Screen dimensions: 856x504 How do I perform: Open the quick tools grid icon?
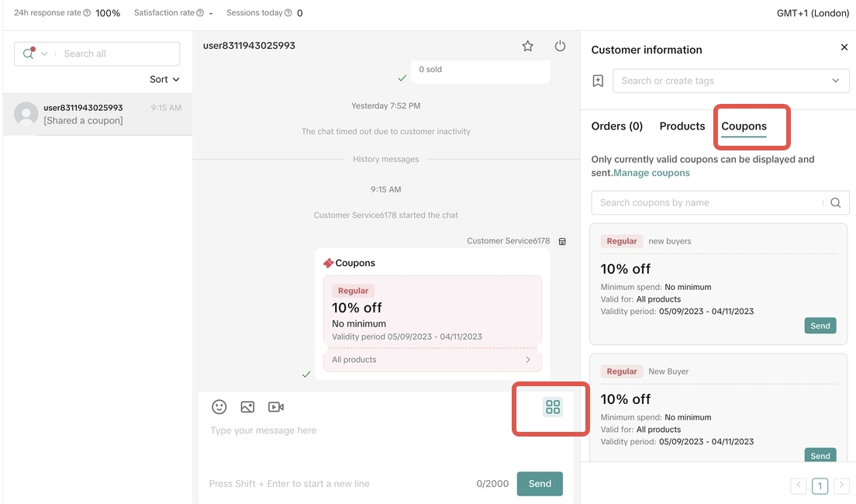tap(552, 407)
